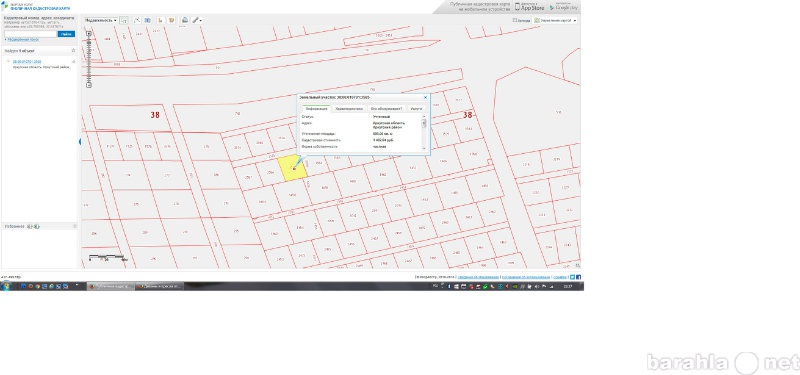Image resolution: width=800 pixels, height=375 pixels.
Task: Click the zoom out button on map
Action: click(89, 85)
